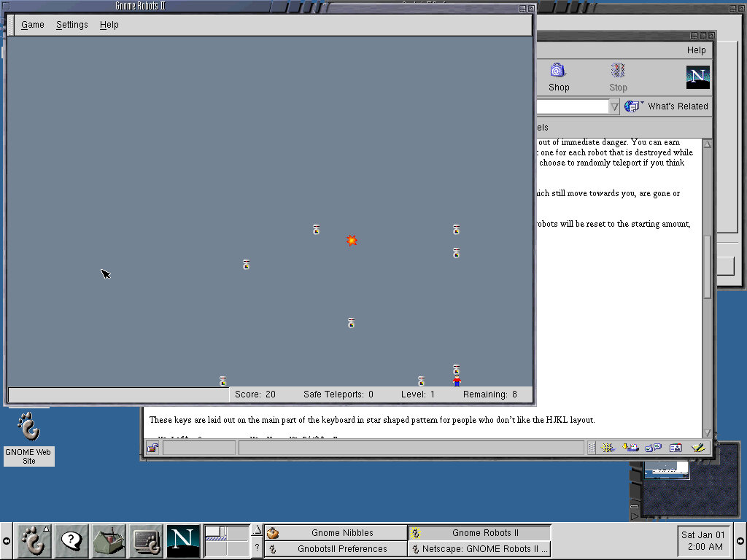Open the Game menu
The image size is (747, 560).
[33, 25]
